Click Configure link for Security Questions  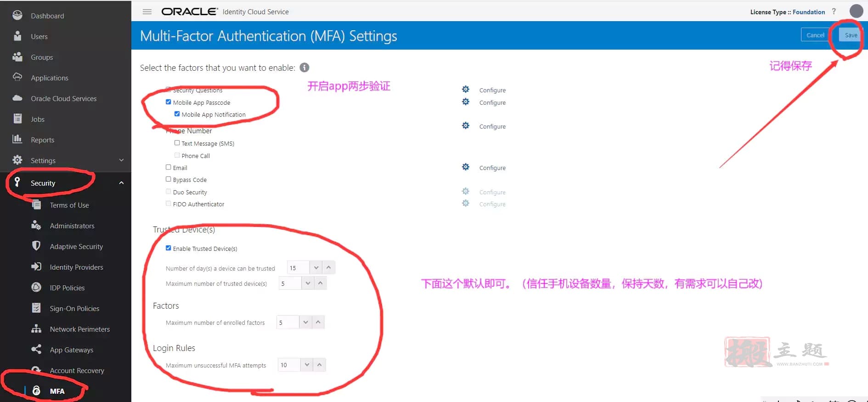[x=492, y=90]
